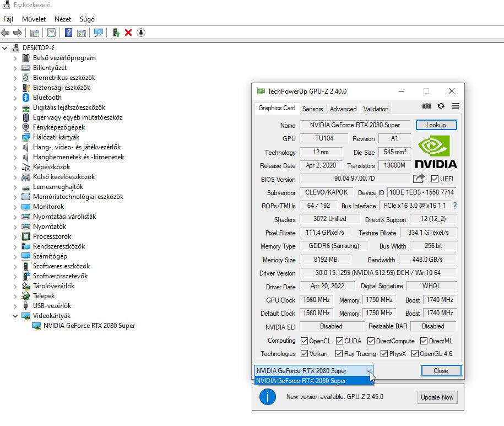This screenshot has height=426, width=504.
Task: Scan for hardware changes via monitor toolbar icon
Action: click(x=99, y=33)
